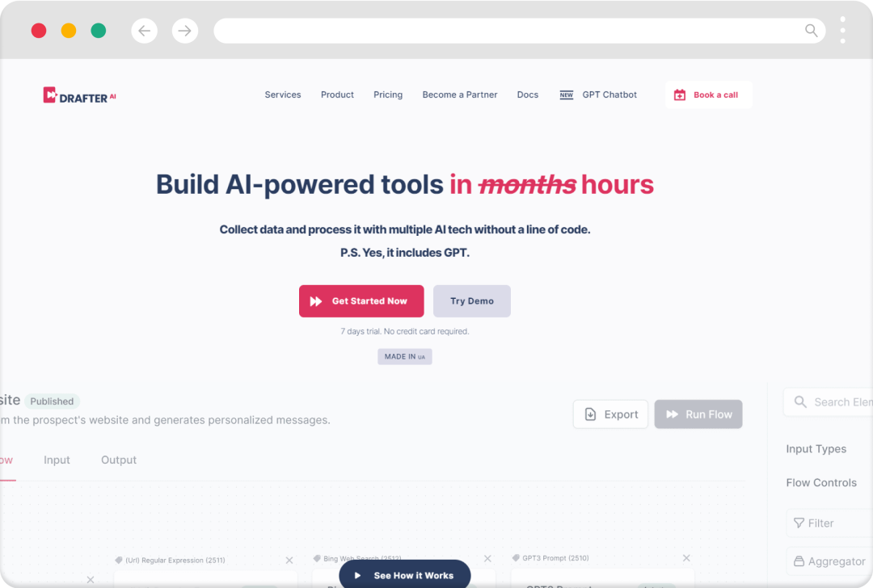Click the calendar icon in Book a call
This screenshot has height=588, width=873.
pyautogui.click(x=680, y=94)
